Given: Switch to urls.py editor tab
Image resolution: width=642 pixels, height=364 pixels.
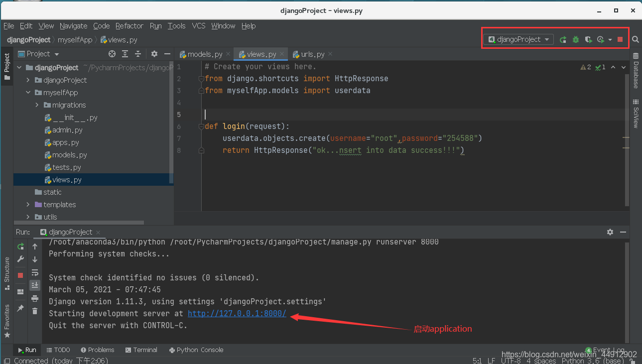Looking at the screenshot, I should pos(312,54).
